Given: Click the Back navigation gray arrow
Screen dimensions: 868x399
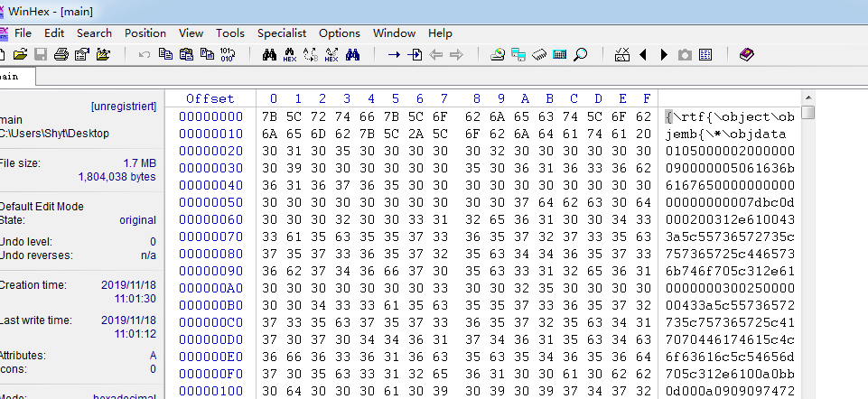Looking at the screenshot, I should pos(435,54).
